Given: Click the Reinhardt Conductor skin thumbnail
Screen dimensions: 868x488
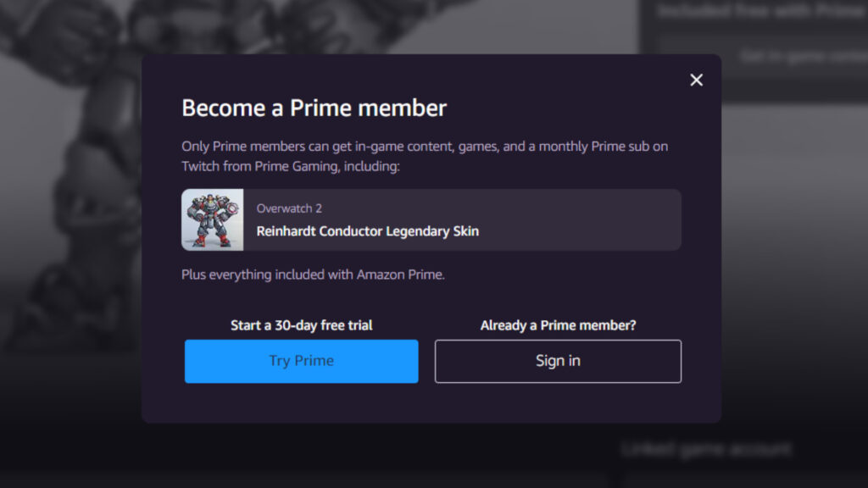Looking at the screenshot, I should 211,219.
